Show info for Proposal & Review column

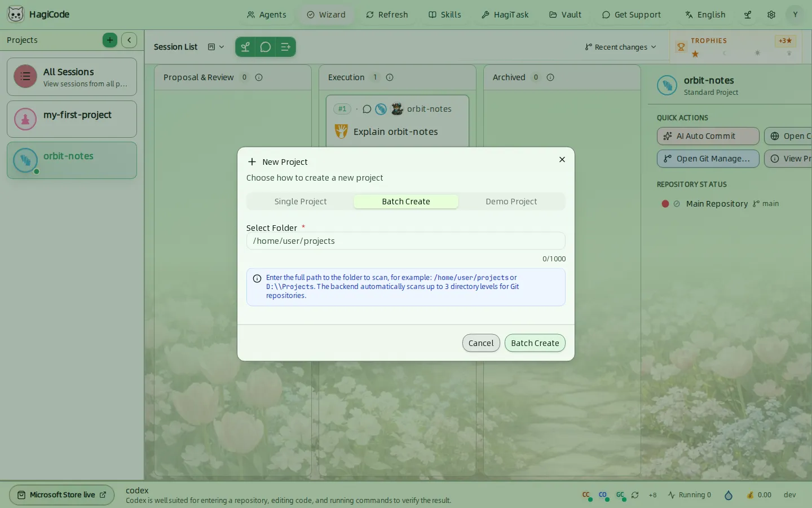[259, 77]
